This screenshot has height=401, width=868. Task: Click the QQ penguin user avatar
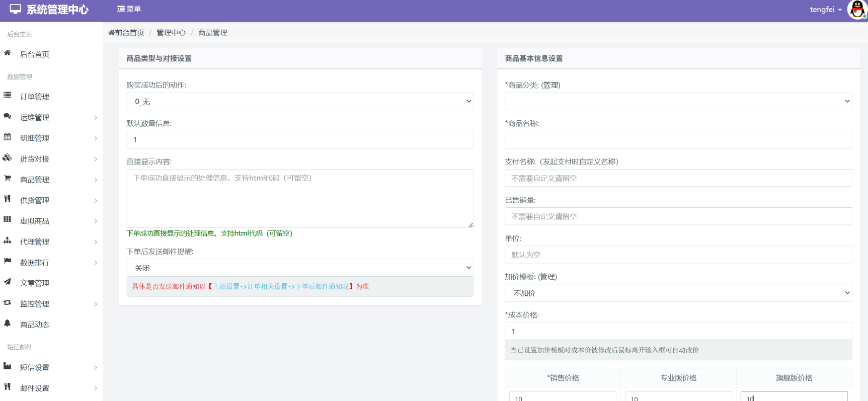point(857,10)
